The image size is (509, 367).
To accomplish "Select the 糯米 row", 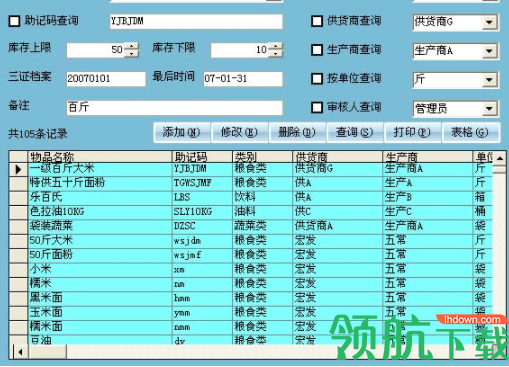I will [251, 284].
